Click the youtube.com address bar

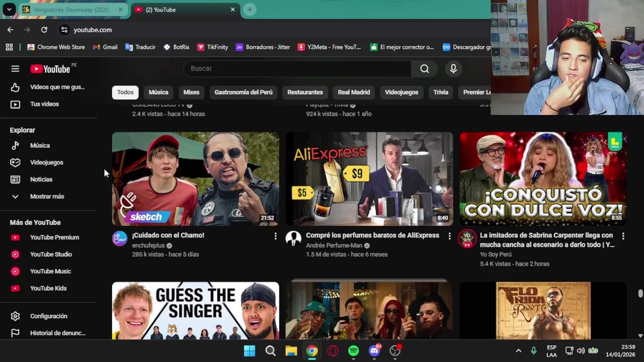pos(93,30)
